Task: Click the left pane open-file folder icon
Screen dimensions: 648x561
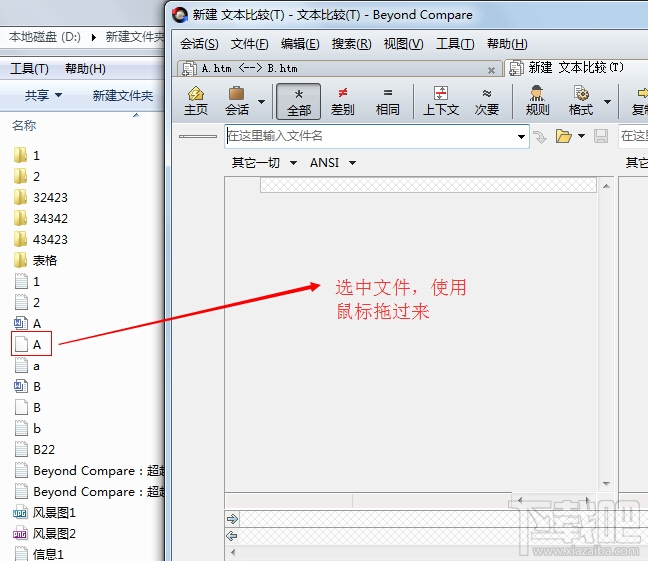Action: coord(563,136)
